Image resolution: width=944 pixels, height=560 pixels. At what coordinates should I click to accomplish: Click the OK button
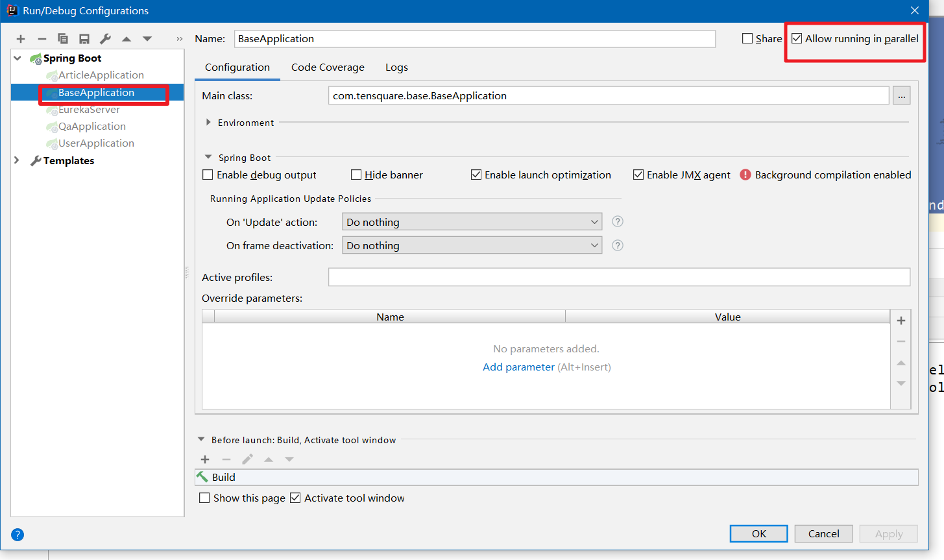click(x=759, y=533)
